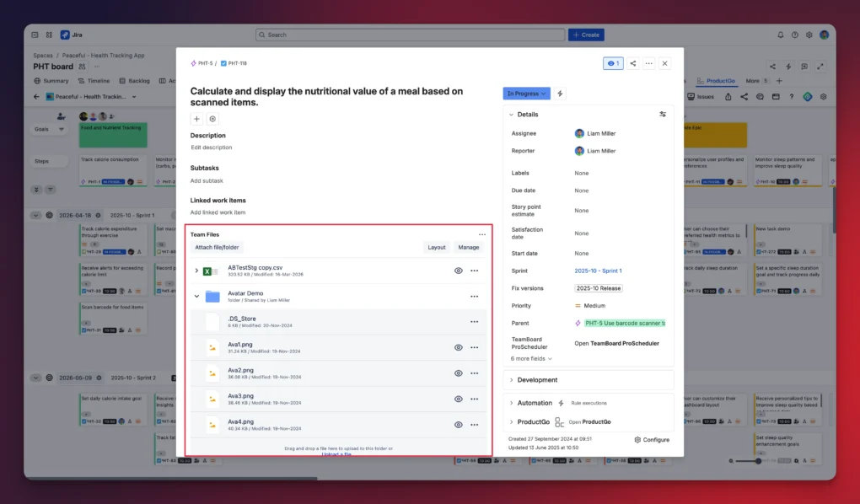Screen dimensions: 860x504
Task: Click the Jira search field
Action: tap(411, 35)
